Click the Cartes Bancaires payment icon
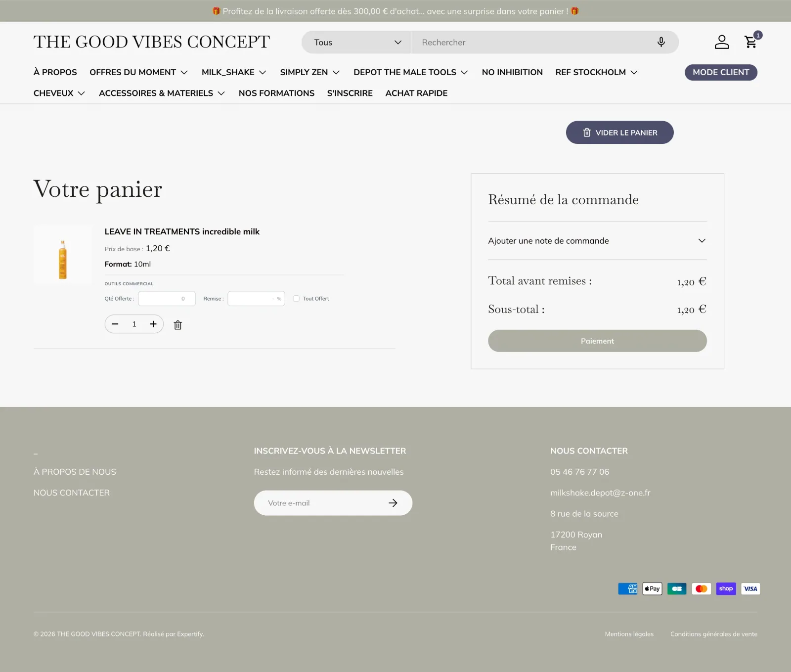Image resolution: width=791 pixels, height=672 pixels. point(677,588)
